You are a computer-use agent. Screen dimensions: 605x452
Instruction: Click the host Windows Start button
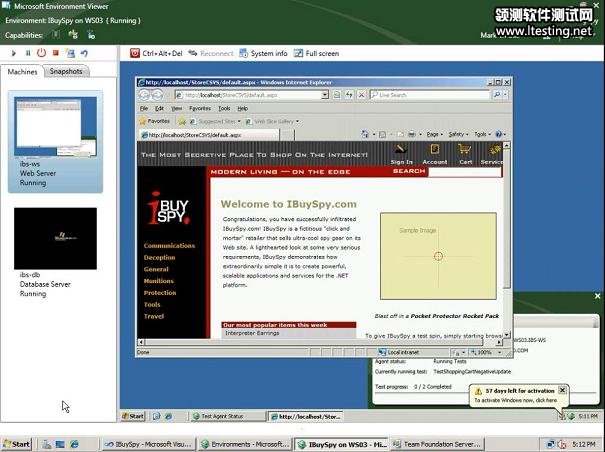coord(17,443)
